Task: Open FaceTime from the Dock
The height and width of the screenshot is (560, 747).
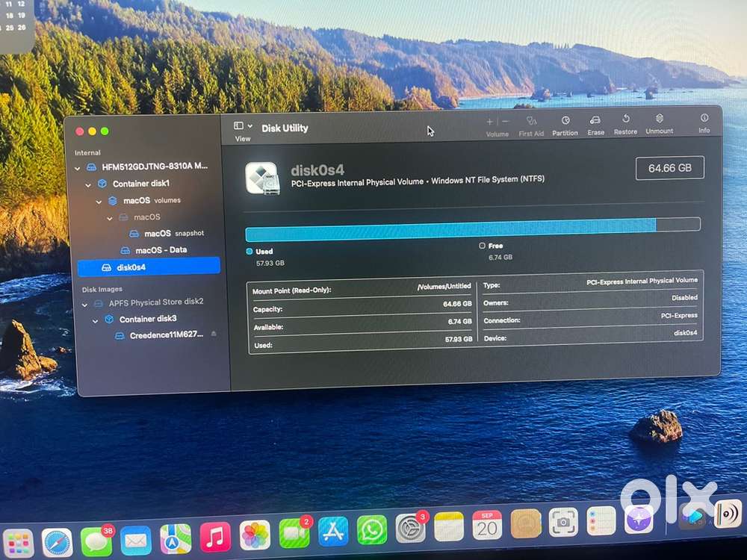Action: pyautogui.click(x=294, y=533)
